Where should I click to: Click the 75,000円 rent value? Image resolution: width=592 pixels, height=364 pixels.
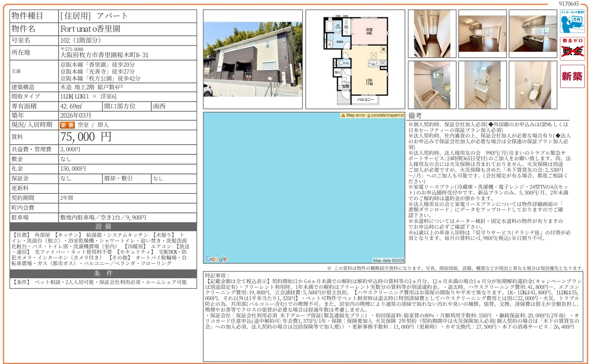pos(86,137)
